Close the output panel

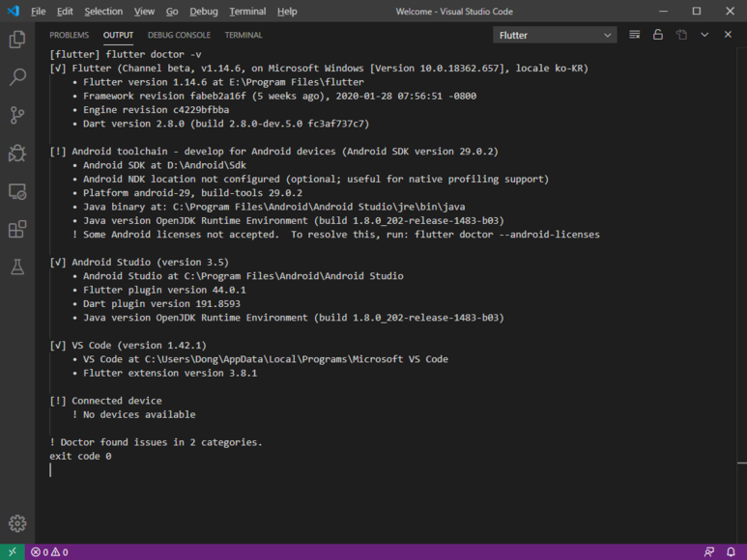point(728,34)
